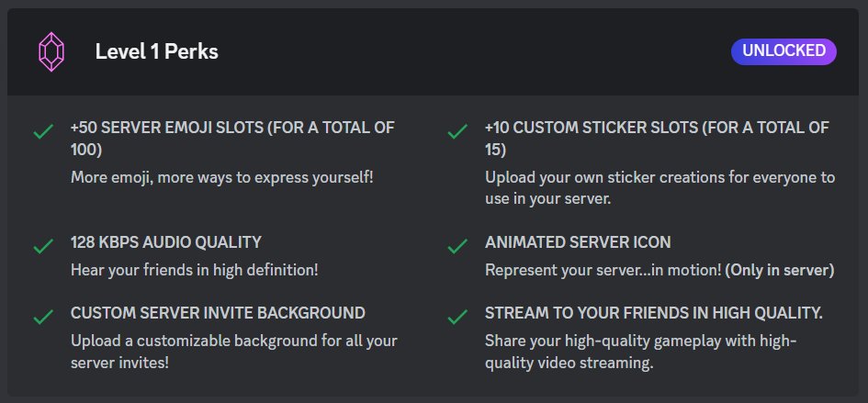Screen dimensions: 868x403
Task: Click the checkmark beside Stream to your friends
Action: (457, 318)
